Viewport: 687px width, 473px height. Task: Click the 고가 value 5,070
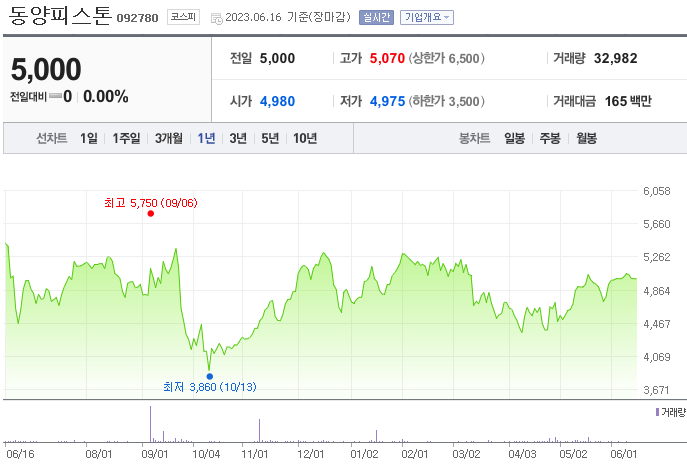coord(387,58)
